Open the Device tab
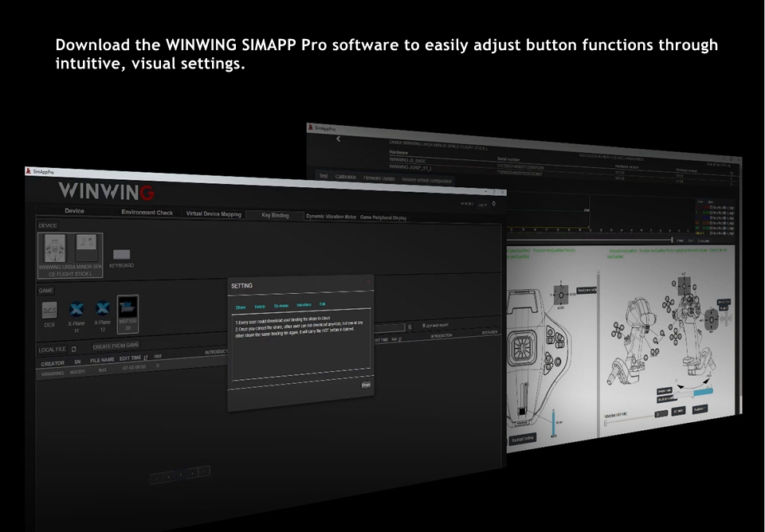765x532 pixels. (74, 212)
